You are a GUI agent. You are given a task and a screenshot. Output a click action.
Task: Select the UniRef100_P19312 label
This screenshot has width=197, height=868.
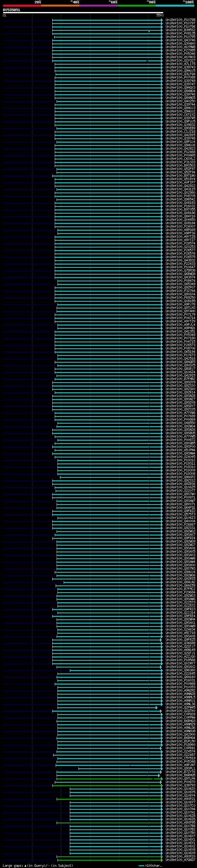click(180, 460)
